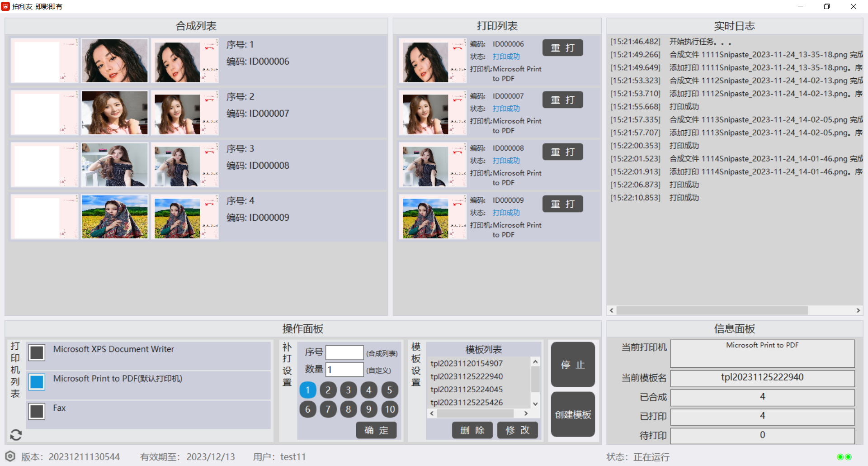This screenshot has width=868, height=466.
Task: Click the realtime log horizontal scrollbar
Action: click(x=712, y=310)
